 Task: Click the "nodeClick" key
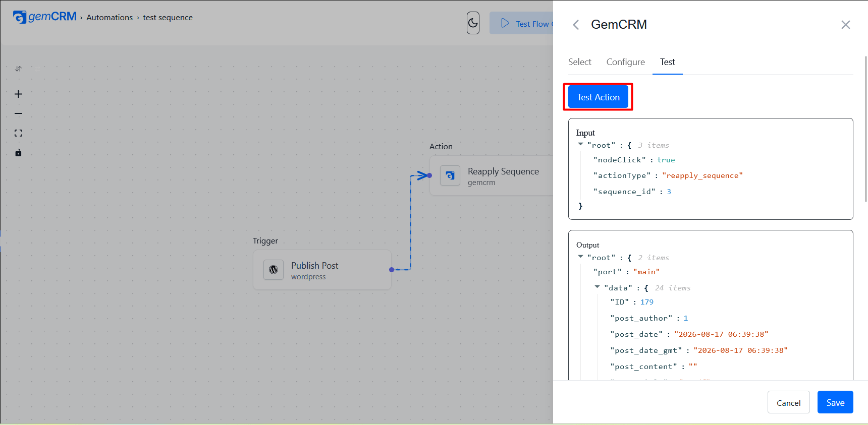tap(619, 160)
